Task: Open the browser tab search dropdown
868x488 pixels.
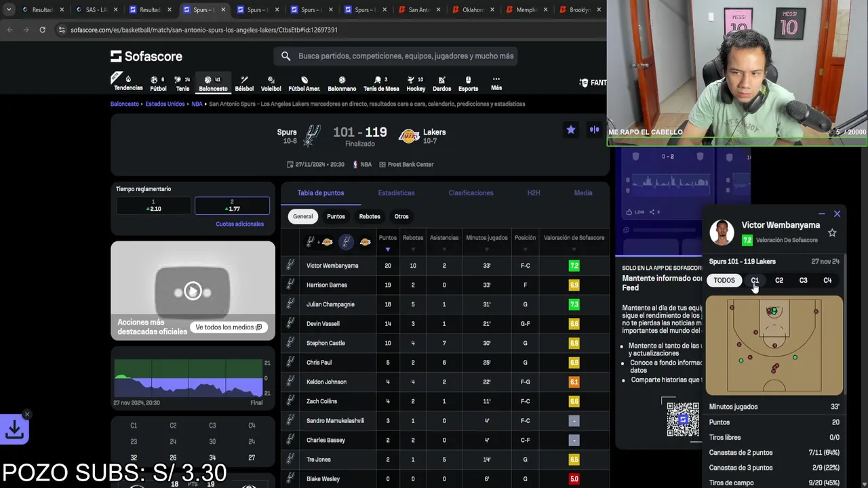Action: click(8, 9)
